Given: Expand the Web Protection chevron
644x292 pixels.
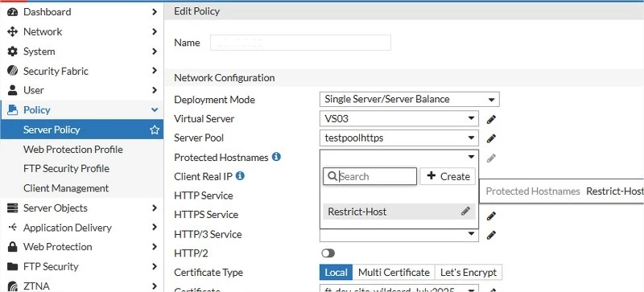Looking at the screenshot, I should point(155,247).
